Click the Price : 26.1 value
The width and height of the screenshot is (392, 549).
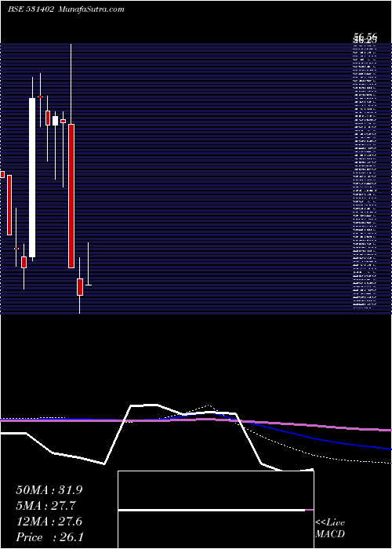pyautogui.click(x=49, y=537)
